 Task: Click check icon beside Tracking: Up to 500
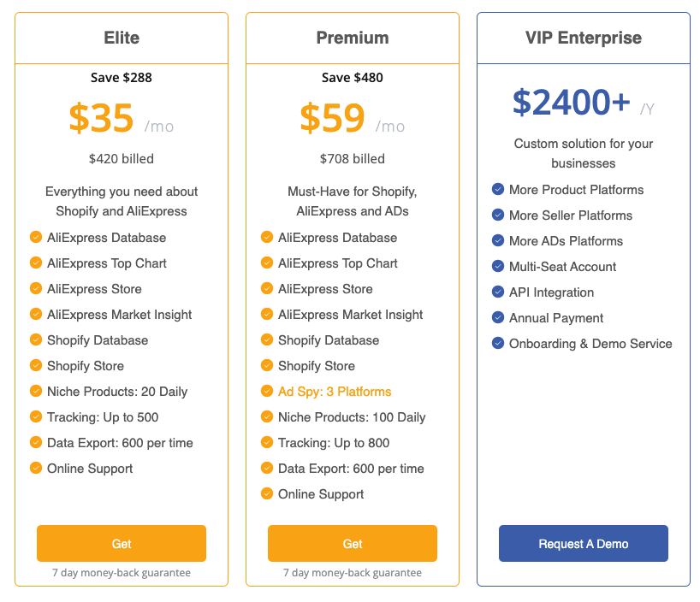pos(36,417)
